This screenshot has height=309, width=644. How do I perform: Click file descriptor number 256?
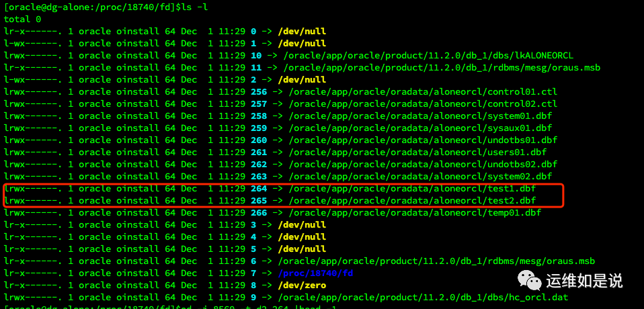[x=259, y=92]
